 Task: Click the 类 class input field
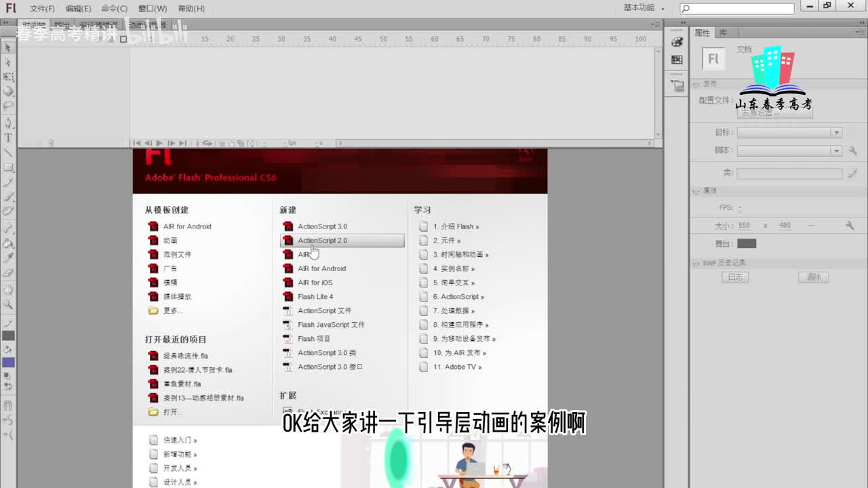(x=789, y=174)
